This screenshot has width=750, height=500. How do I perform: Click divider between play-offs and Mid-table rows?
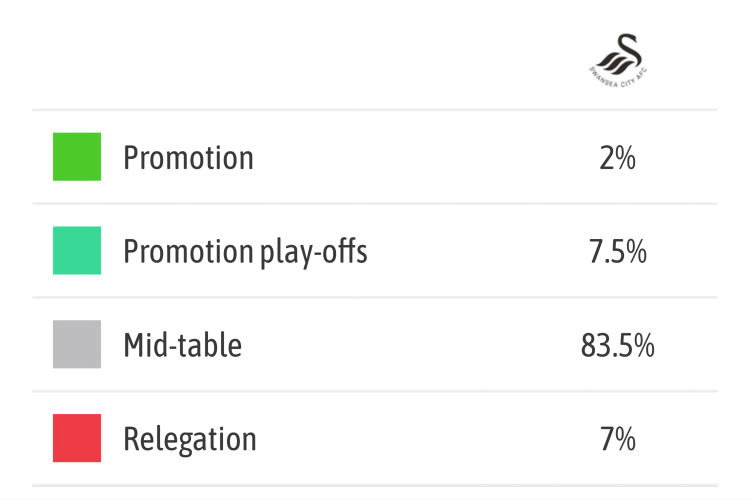[375, 298]
